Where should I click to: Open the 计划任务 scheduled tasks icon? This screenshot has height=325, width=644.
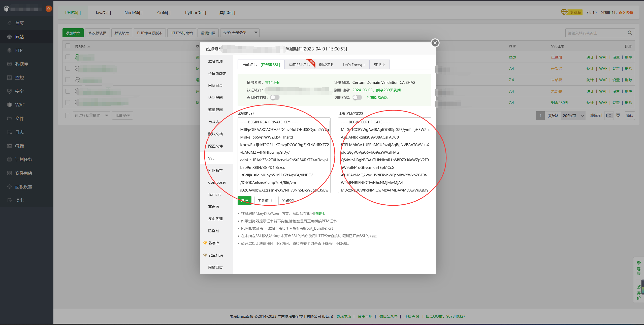pos(10,159)
